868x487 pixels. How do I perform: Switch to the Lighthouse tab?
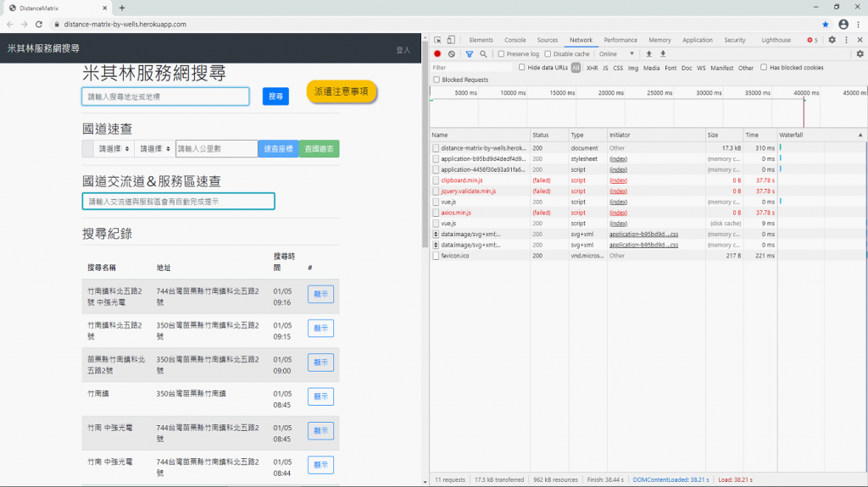coord(776,40)
